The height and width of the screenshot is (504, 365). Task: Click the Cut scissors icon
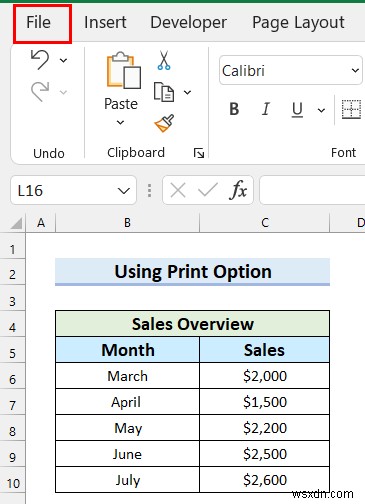(164, 60)
